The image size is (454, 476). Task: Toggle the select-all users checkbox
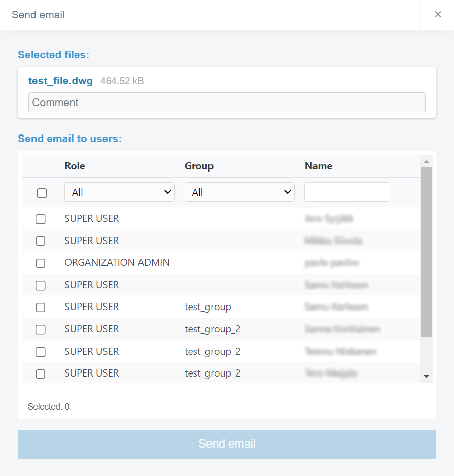point(42,193)
